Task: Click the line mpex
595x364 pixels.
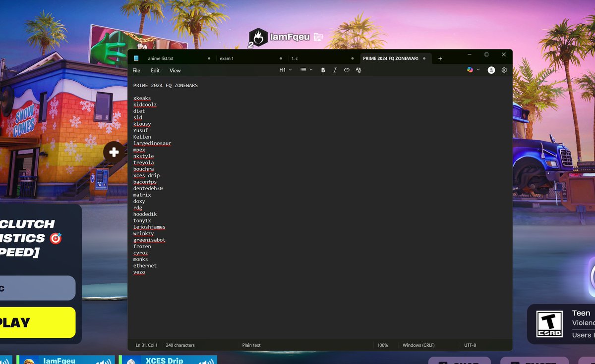Action: click(139, 150)
